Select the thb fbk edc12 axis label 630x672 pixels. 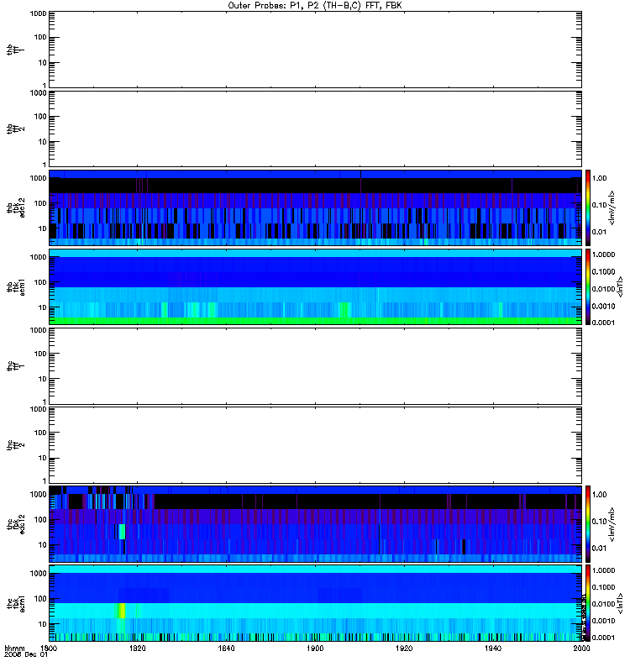point(15,207)
